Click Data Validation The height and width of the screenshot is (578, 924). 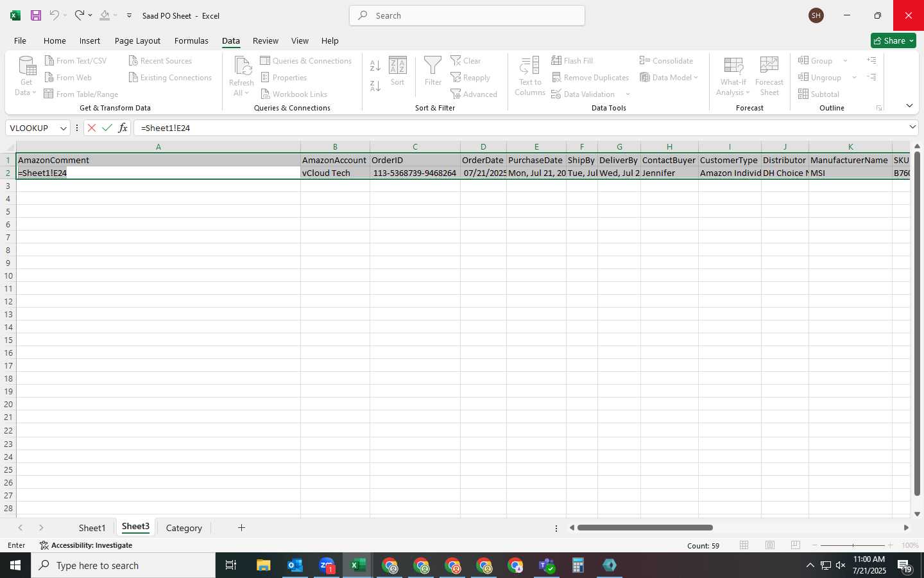tap(583, 94)
